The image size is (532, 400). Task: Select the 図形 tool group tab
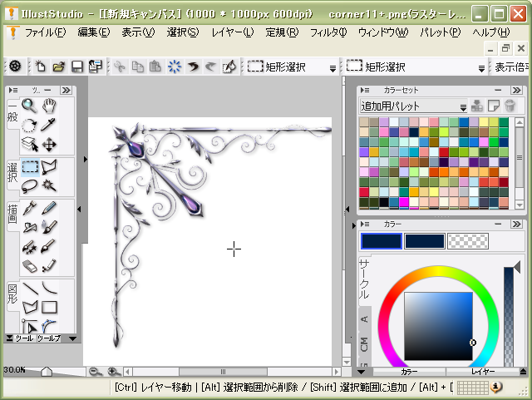coord(12,294)
